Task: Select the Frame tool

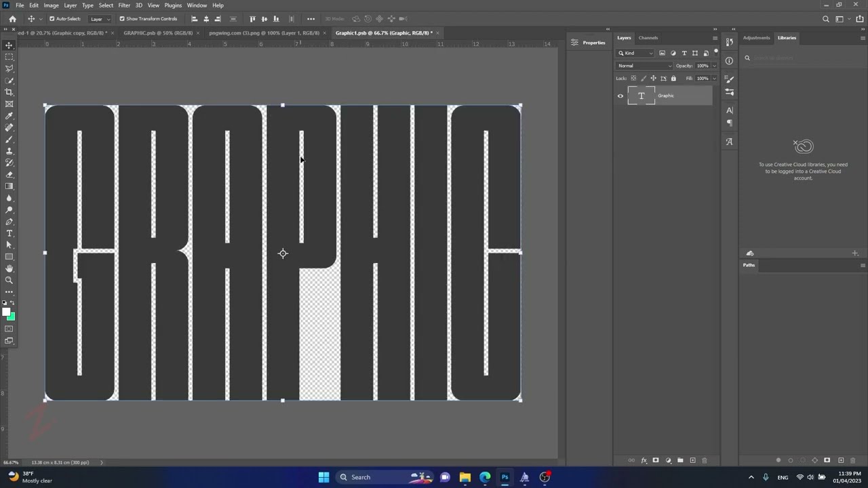Action: (9, 104)
